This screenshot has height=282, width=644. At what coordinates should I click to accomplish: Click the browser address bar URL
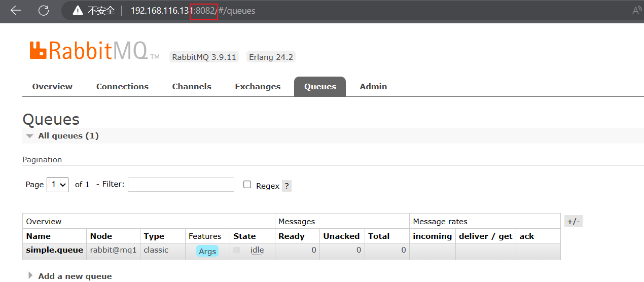[193, 11]
